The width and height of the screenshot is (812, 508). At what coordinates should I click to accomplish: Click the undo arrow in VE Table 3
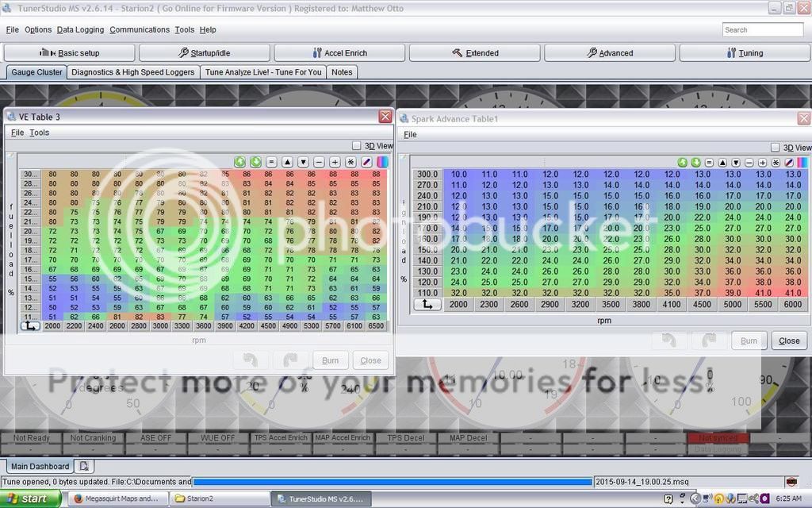click(x=251, y=360)
